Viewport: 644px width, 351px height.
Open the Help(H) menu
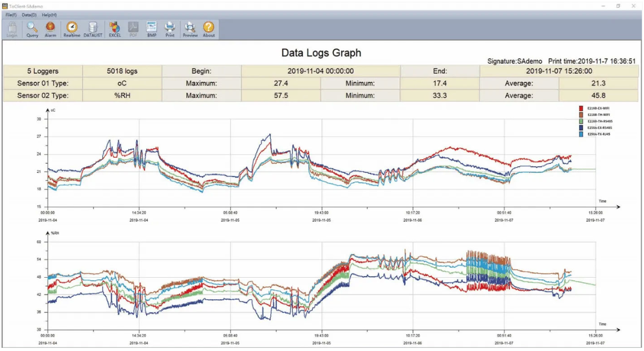coord(49,15)
